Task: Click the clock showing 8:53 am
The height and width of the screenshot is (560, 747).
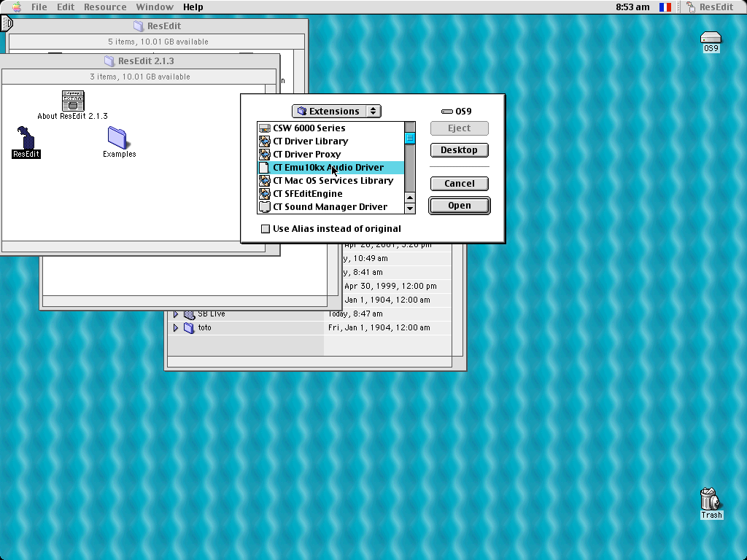Action: pyautogui.click(x=632, y=7)
